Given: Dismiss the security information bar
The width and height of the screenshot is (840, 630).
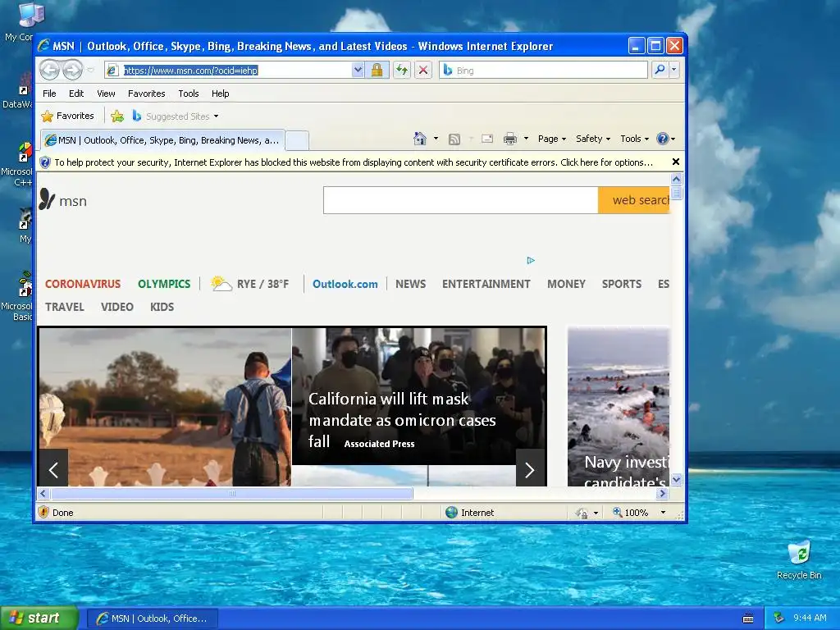Looking at the screenshot, I should [676, 162].
